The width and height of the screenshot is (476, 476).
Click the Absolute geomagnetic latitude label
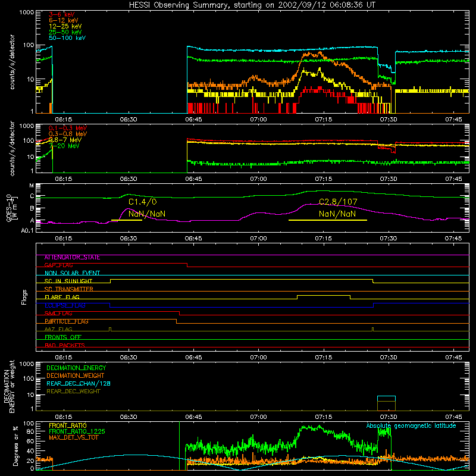[411, 425]
